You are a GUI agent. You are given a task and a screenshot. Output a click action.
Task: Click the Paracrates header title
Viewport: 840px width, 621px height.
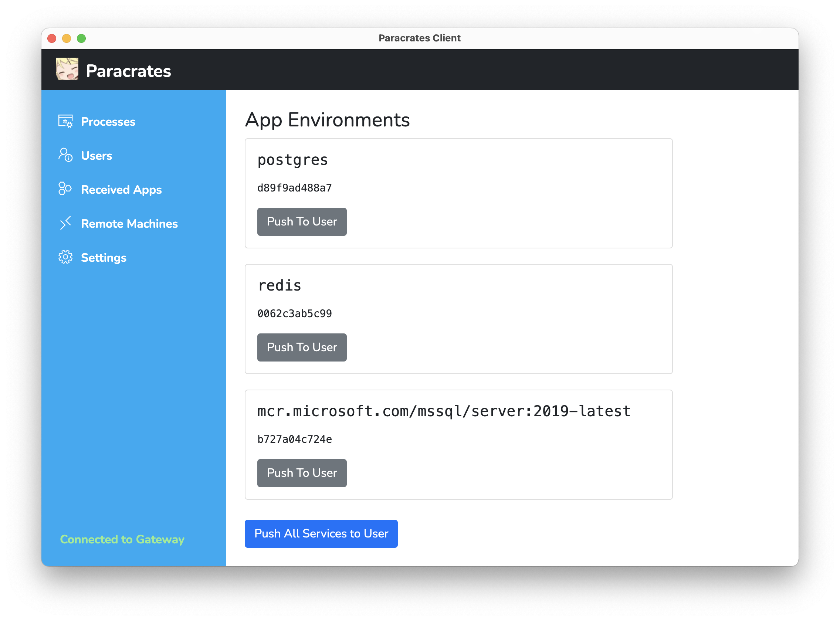128,71
